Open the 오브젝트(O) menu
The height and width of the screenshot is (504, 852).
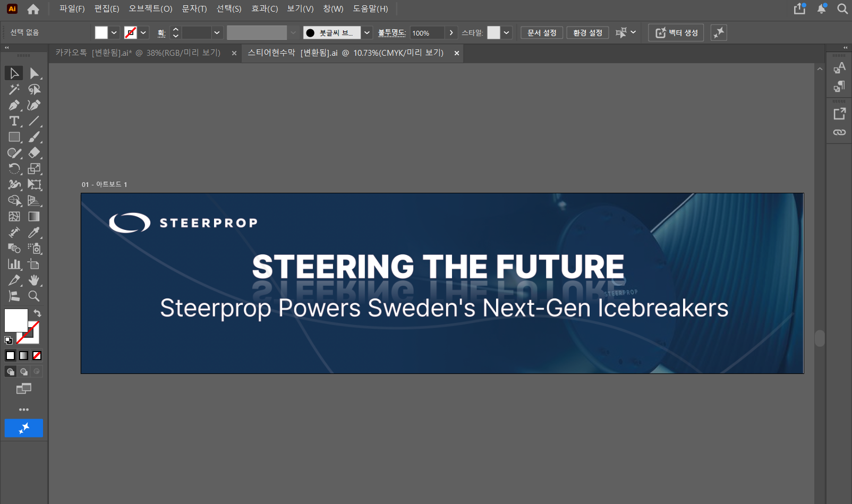(150, 9)
